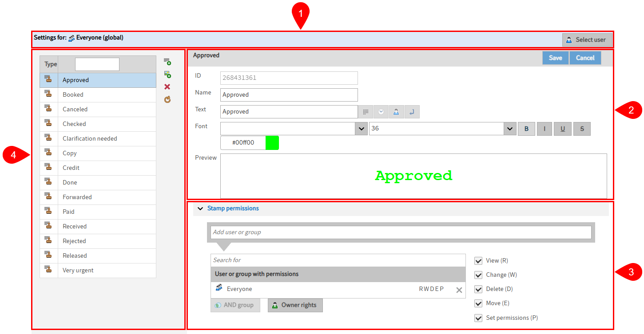The width and height of the screenshot is (644, 334).
Task: Collapse the Stamp permissions section
Action: point(200,208)
